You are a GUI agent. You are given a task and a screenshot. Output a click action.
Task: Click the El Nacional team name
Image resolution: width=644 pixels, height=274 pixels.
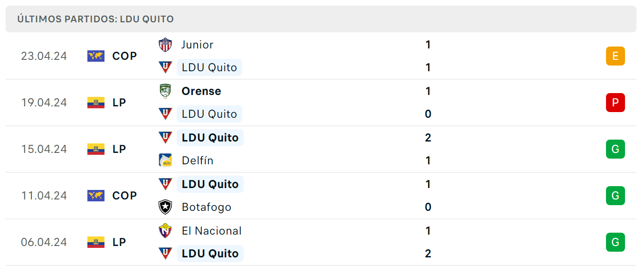tap(212, 231)
